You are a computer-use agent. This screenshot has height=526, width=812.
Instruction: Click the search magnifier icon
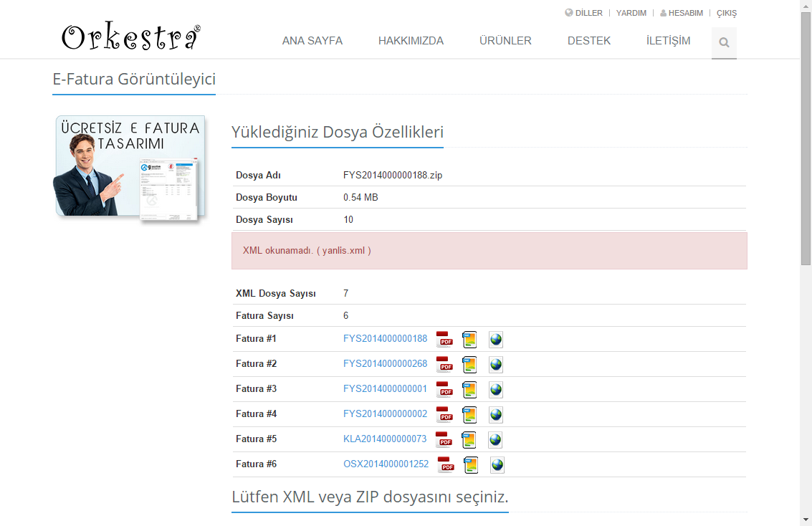pyautogui.click(x=723, y=43)
